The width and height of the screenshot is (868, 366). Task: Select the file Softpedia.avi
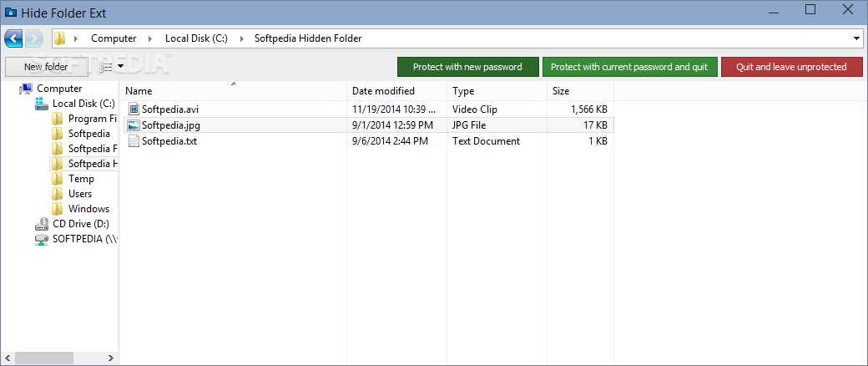point(170,109)
